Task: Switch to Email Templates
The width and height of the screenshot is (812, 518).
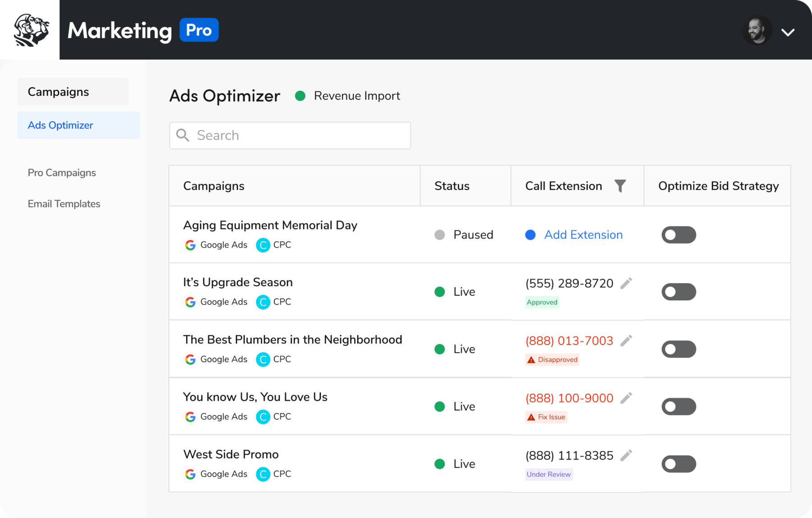Action: click(x=64, y=203)
